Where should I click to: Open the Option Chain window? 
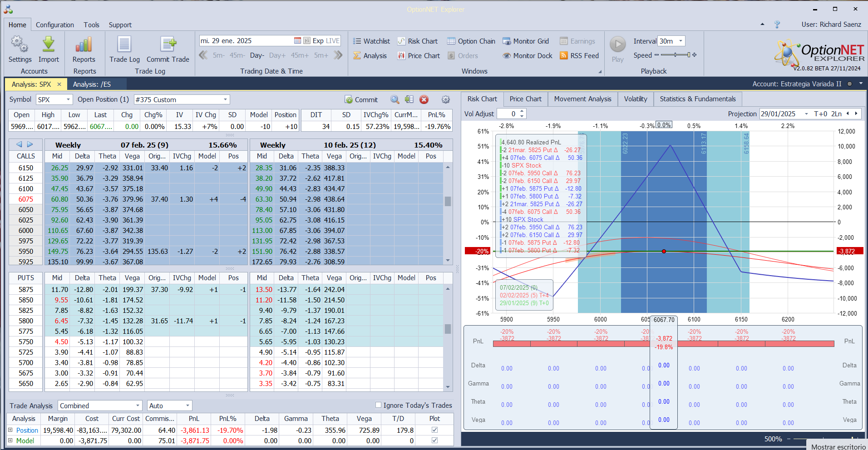471,41
